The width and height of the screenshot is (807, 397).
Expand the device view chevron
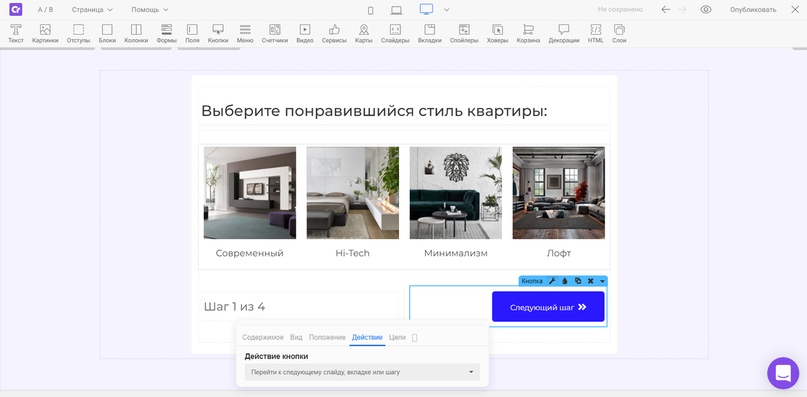[x=446, y=10]
